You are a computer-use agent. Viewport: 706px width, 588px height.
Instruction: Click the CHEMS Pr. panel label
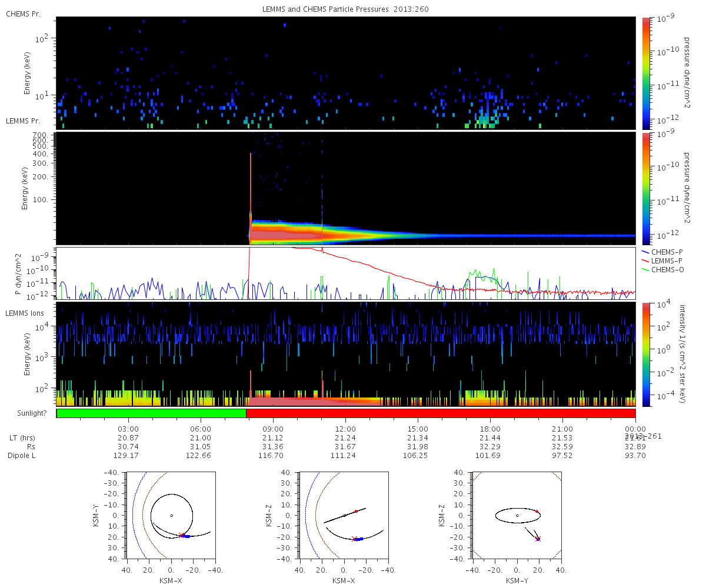pos(23,14)
